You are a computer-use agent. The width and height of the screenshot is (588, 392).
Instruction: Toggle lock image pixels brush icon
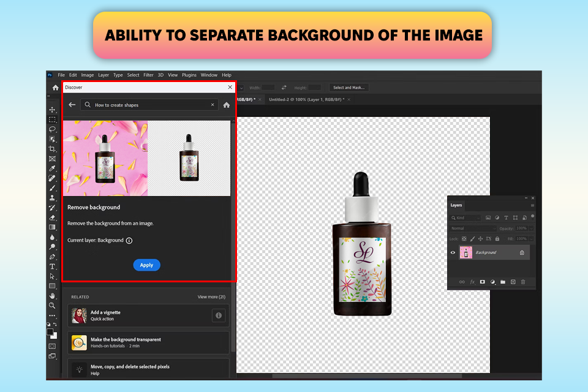[x=472, y=239]
